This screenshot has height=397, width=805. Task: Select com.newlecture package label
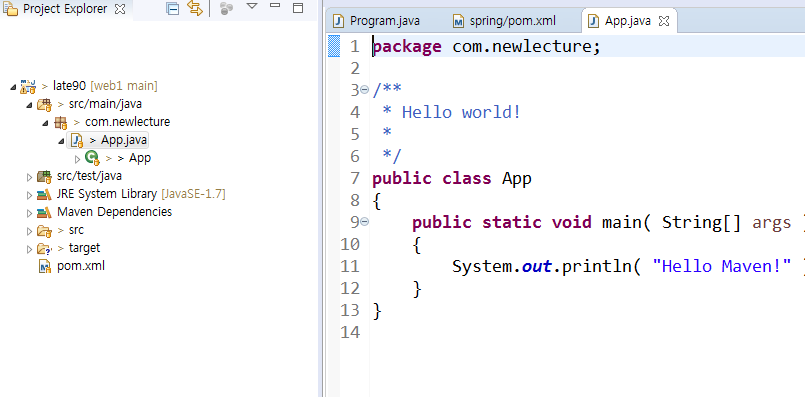127,122
